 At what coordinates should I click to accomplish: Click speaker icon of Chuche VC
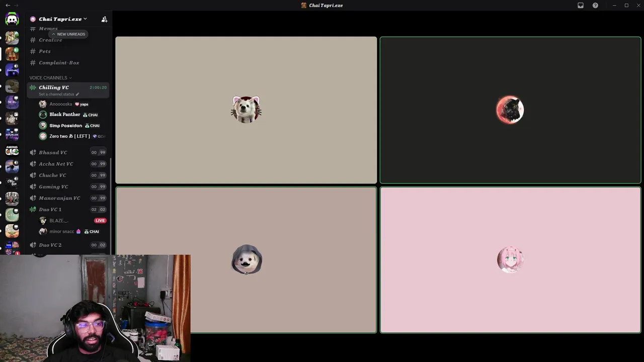[33, 175]
